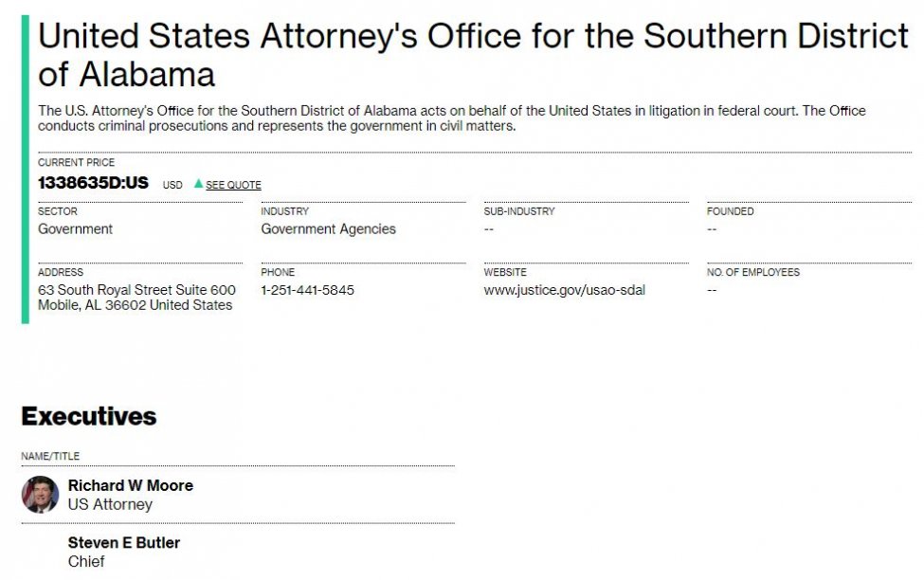The height and width of the screenshot is (580, 924).
Task: Click the company description paragraph
Action: (x=452, y=118)
